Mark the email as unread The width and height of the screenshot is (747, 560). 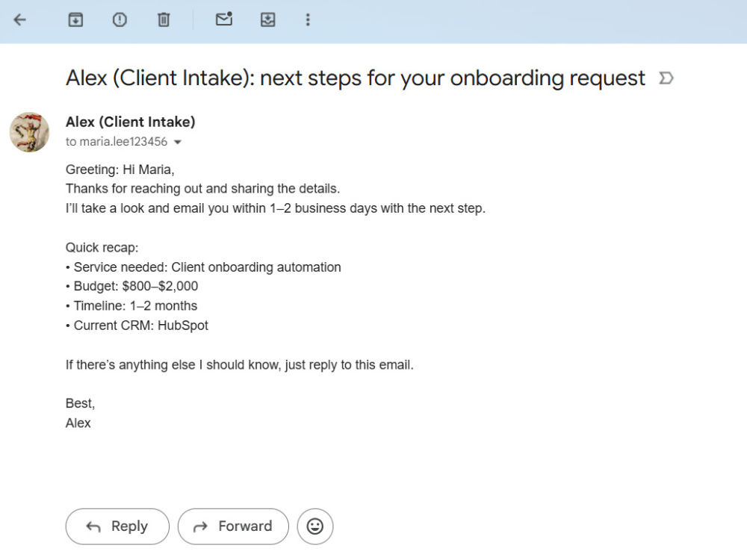[x=223, y=19]
